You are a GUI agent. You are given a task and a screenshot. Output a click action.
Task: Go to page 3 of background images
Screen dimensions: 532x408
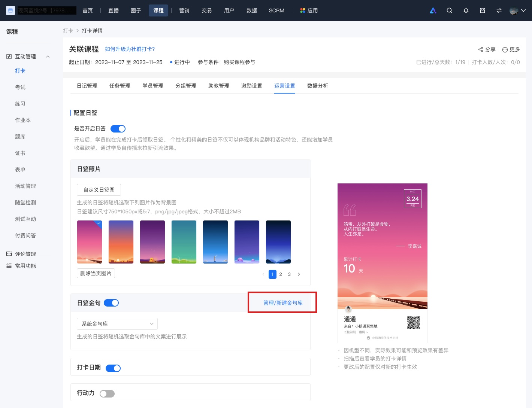[x=289, y=274]
